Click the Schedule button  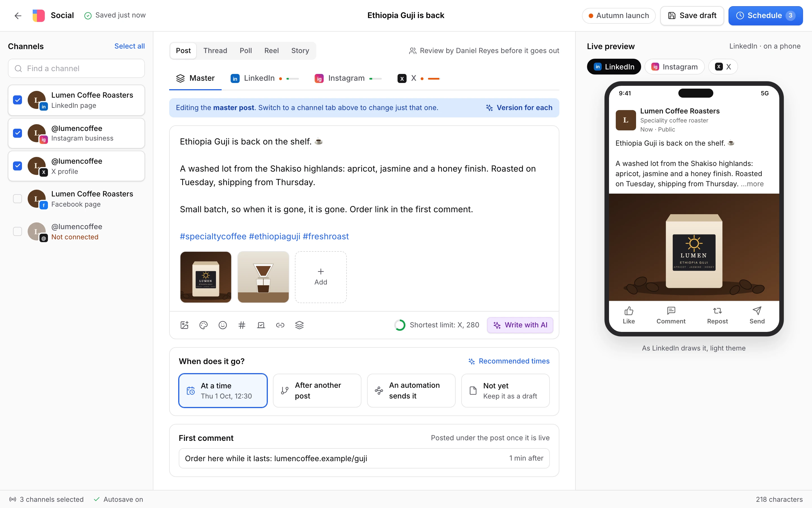click(765, 16)
